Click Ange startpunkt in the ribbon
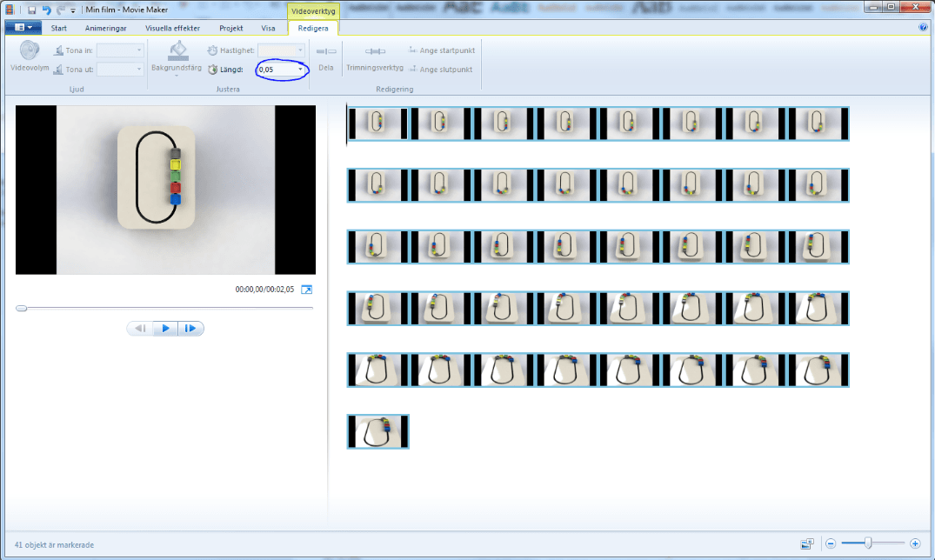This screenshot has width=935, height=560. (446, 50)
